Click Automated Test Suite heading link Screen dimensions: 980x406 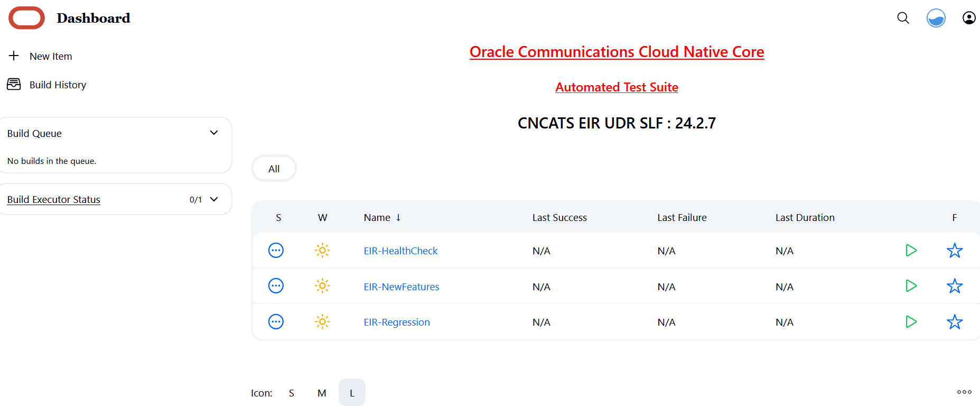pyautogui.click(x=617, y=87)
